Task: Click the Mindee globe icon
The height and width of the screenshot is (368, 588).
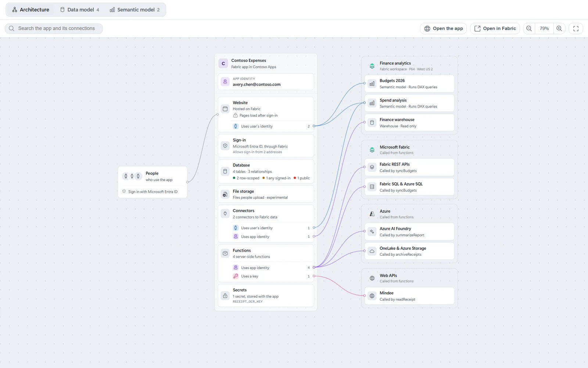Action: (x=372, y=296)
